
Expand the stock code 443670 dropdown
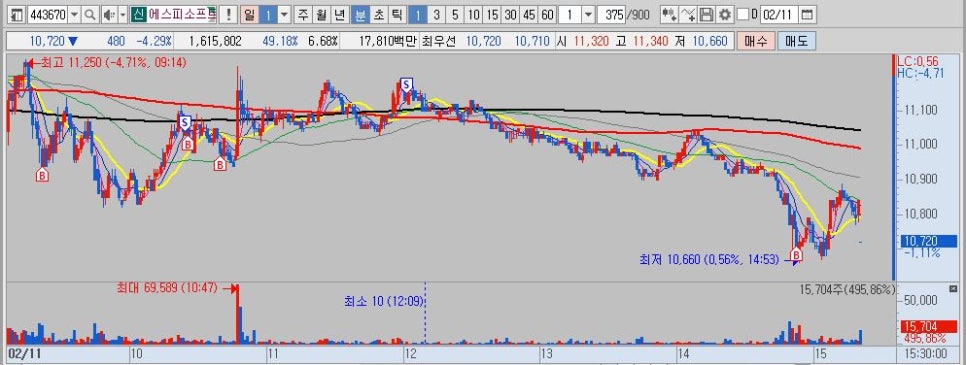click(75, 14)
